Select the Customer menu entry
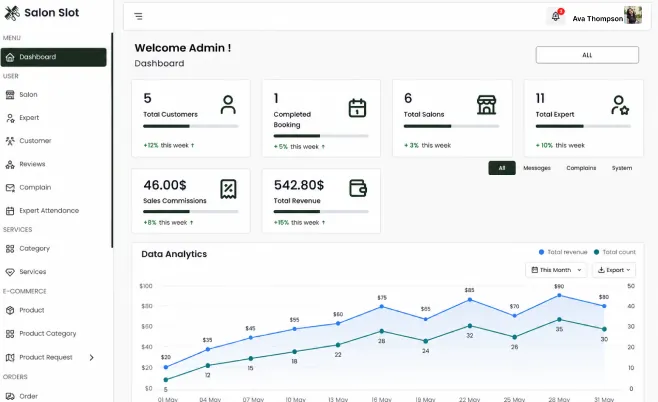The height and width of the screenshot is (402, 658). [35, 141]
